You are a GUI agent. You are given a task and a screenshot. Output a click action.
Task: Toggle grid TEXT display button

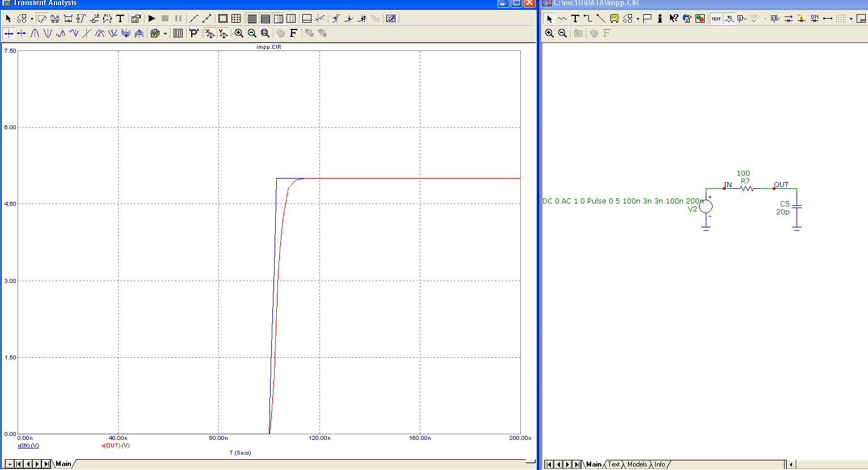point(716,19)
